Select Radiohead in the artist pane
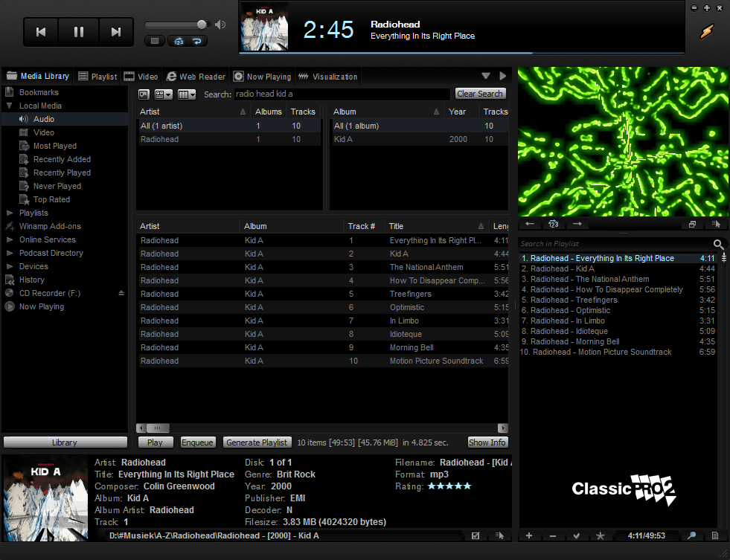Image resolution: width=730 pixels, height=560 pixels. [x=229, y=139]
